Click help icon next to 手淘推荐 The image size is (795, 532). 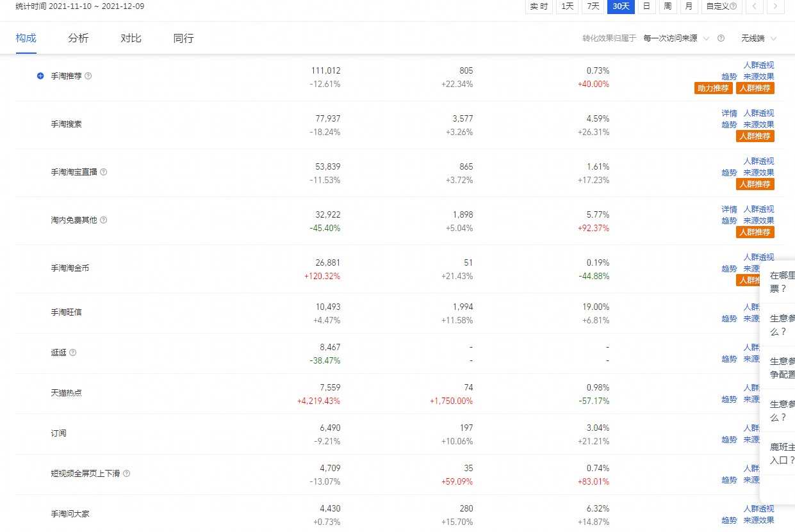click(x=88, y=76)
